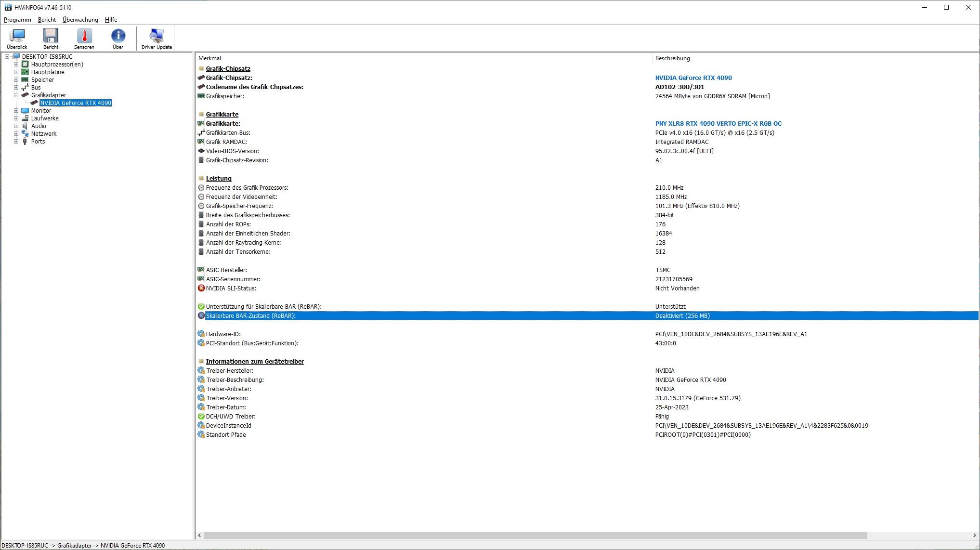980x550 pixels.
Task: Expand the Laufwerke tree node
Action: (x=16, y=118)
